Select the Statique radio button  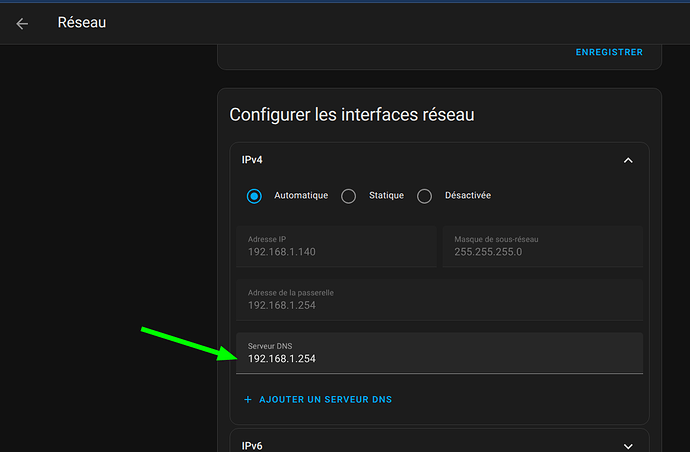(348, 196)
